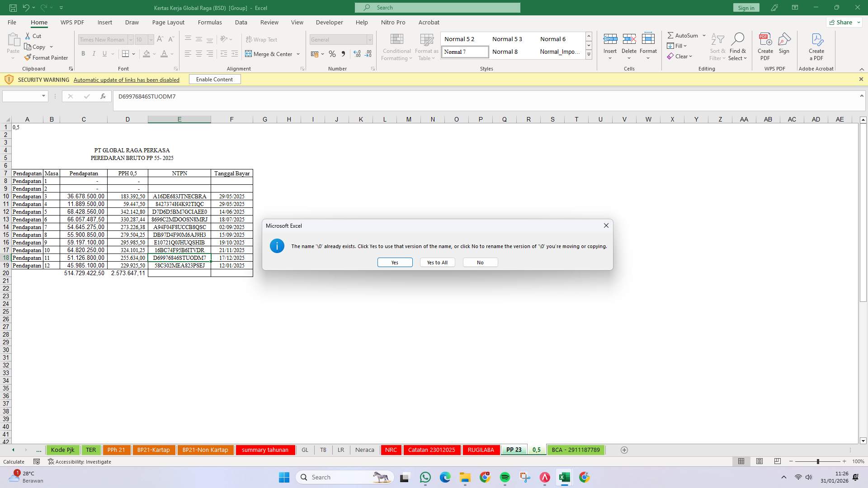
Task: Switch to the Formulas ribbon tab
Action: click(x=210, y=22)
